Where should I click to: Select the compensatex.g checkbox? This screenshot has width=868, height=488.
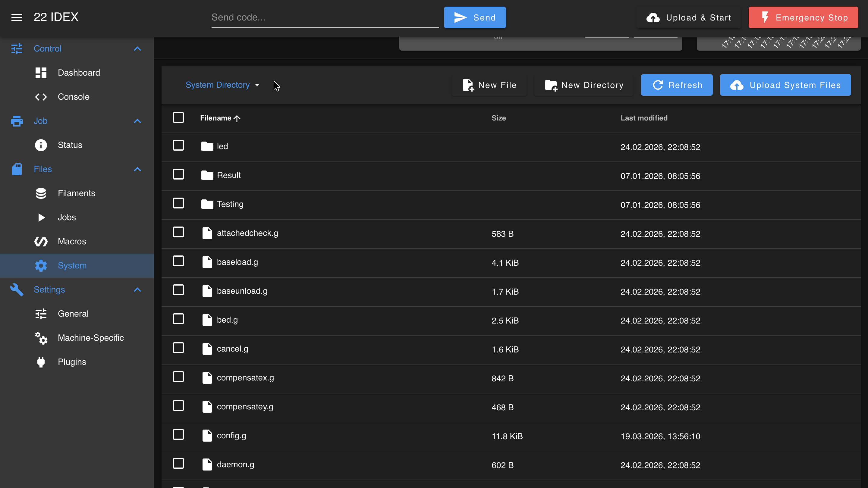click(178, 377)
